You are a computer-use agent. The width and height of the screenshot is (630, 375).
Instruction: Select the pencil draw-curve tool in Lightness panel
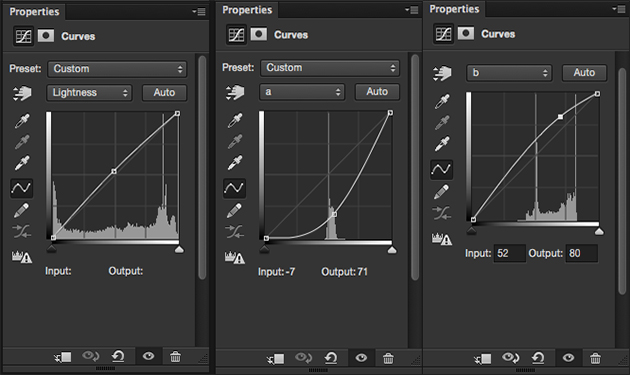pyautogui.click(x=21, y=210)
